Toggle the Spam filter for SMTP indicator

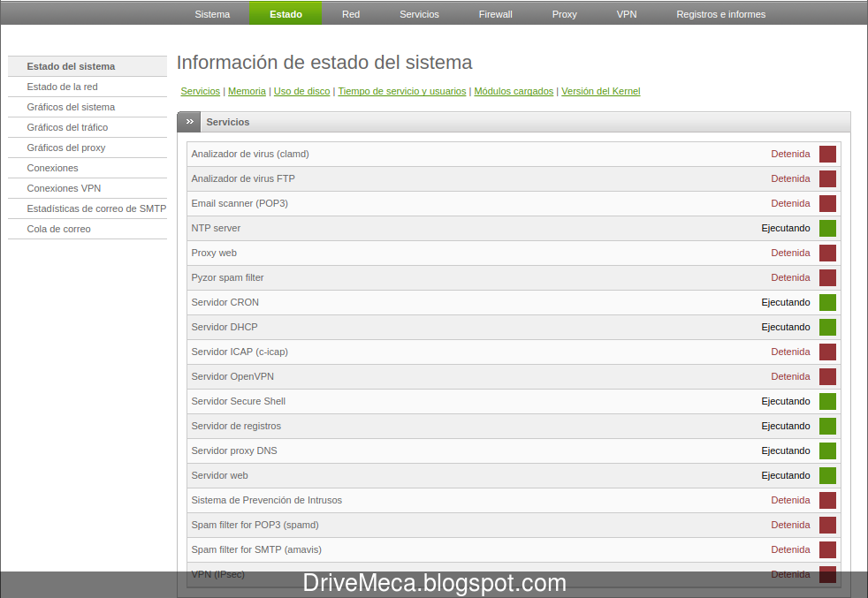point(827,549)
